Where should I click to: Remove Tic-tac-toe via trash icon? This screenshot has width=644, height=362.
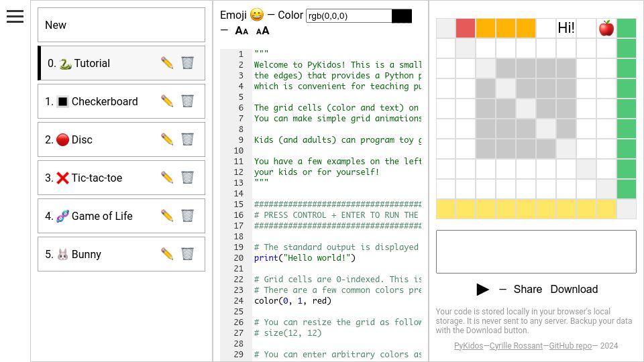pyautogui.click(x=187, y=177)
